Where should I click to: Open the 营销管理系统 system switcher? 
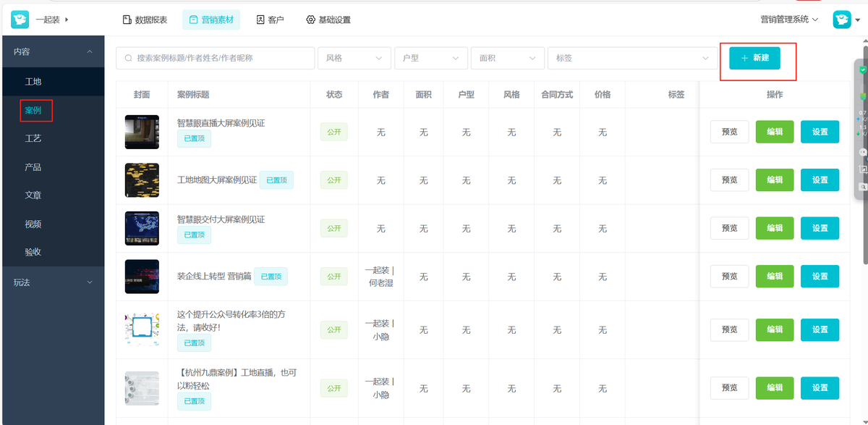tap(789, 20)
